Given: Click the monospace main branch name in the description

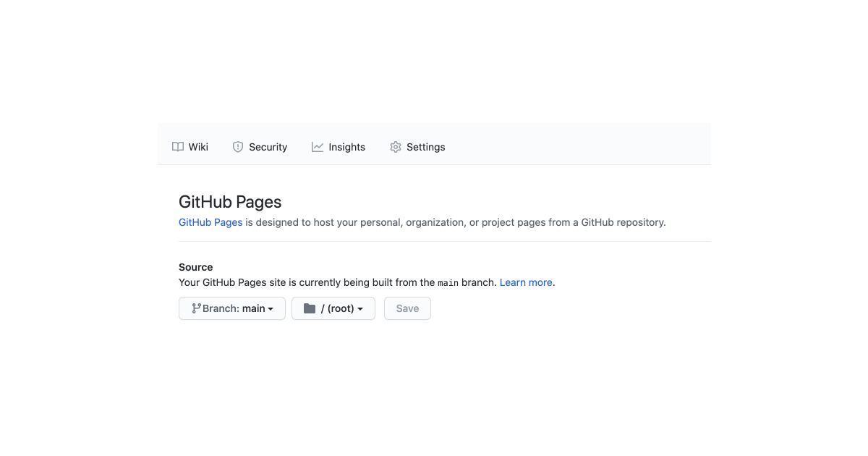Looking at the screenshot, I should tap(448, 283).
